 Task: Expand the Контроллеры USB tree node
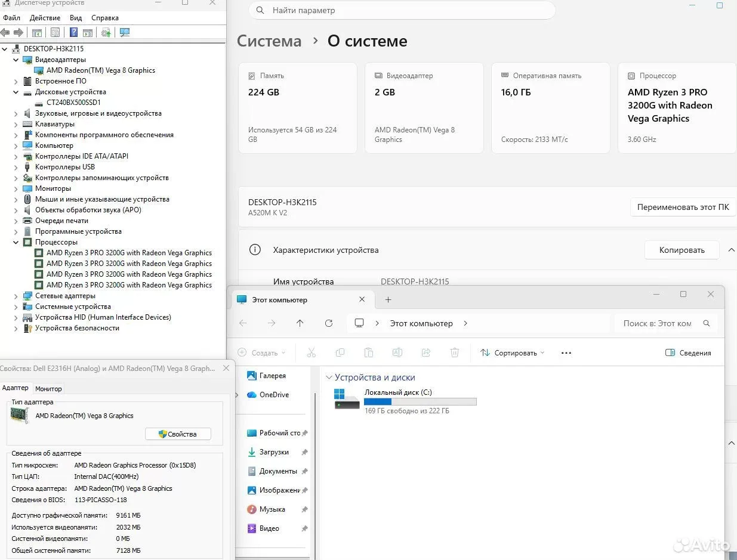pos(16,167)
